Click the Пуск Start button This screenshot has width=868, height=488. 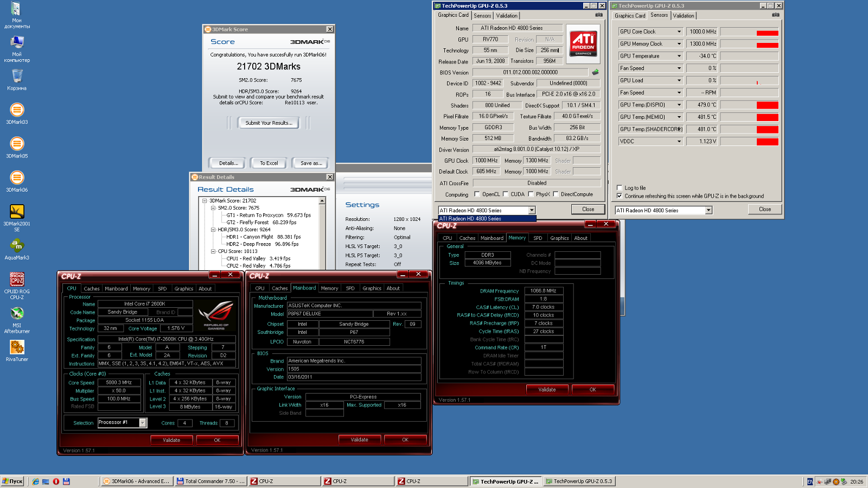(12, 481)
